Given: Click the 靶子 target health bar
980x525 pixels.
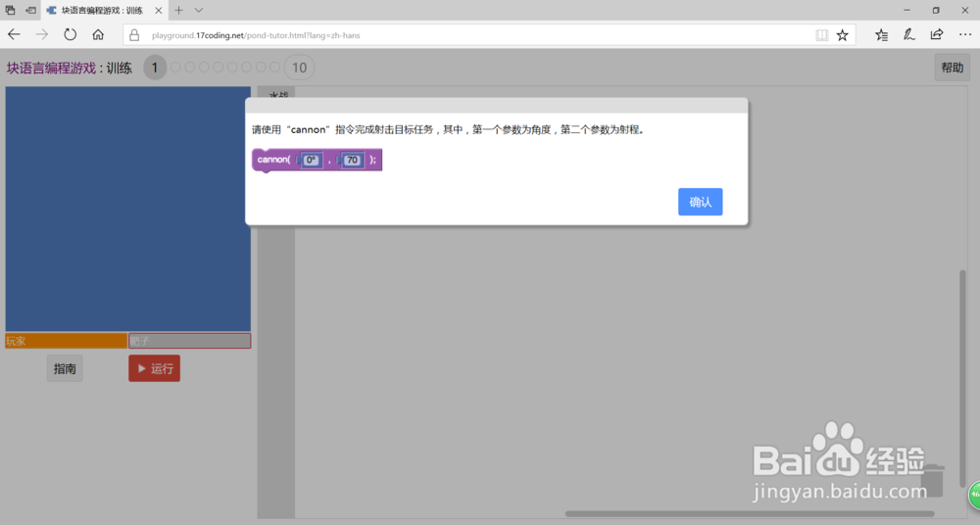Looking at the screenshot, I should (189, 341).
